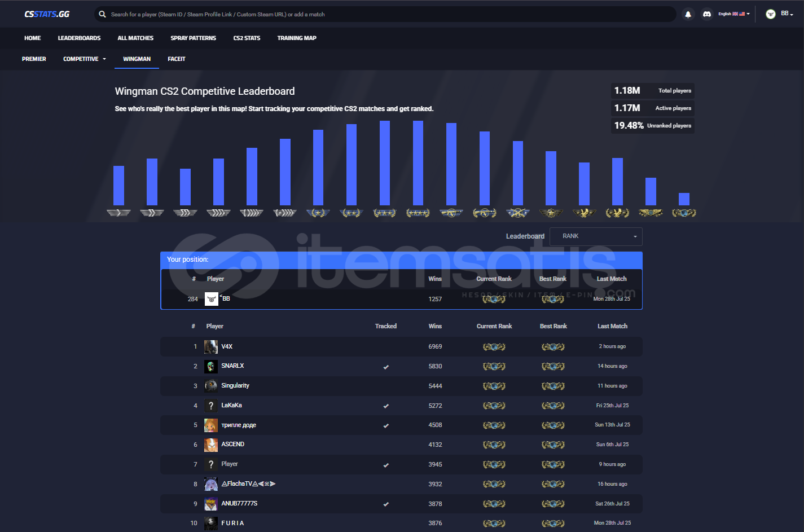Click LaKaKa tracked checkmark

pyautogui.click(x=386, y=406)
